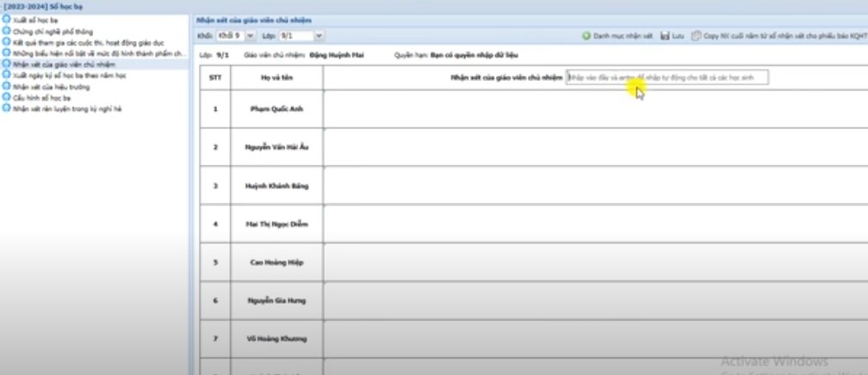Viewport: 868px width, 375px height.
Task: Click the comment cell for Cao Hoàng Hiệp
Action: (594, 262)
